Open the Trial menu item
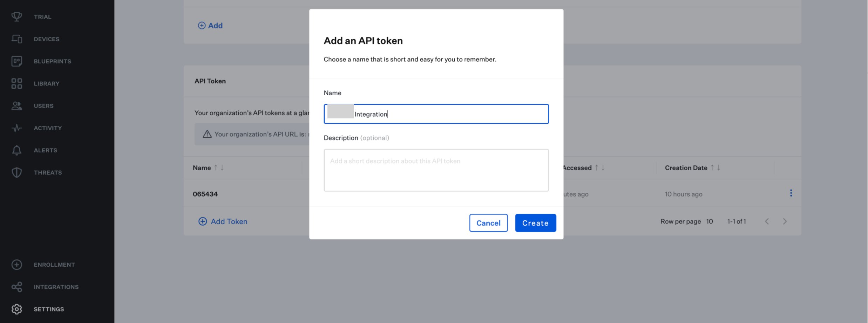 (x=42, y=17)
